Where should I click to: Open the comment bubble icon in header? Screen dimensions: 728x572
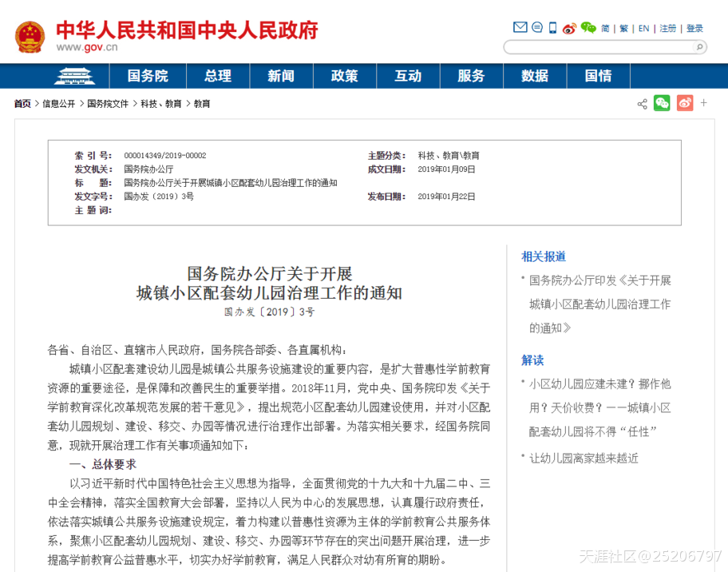(536, 28)
